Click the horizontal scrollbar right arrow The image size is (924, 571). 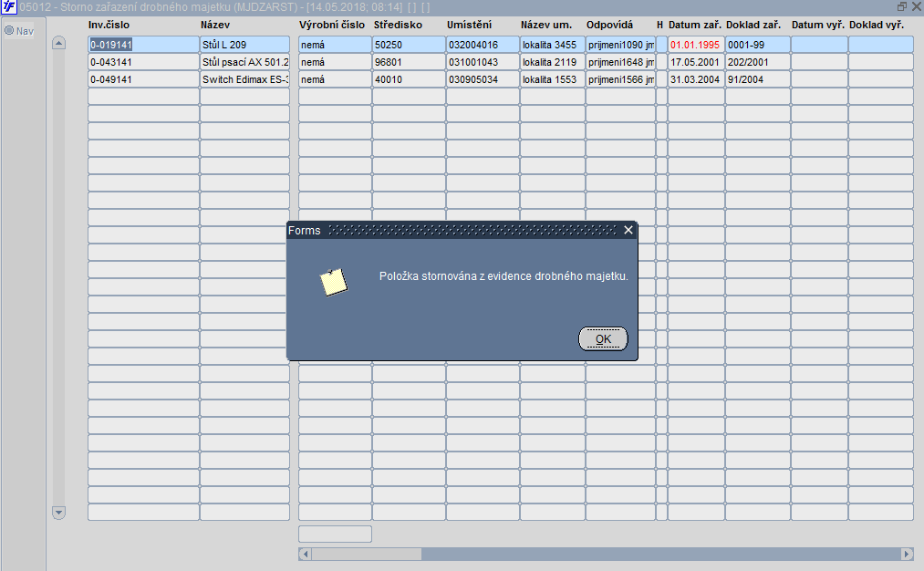click(x=908, y=554)
